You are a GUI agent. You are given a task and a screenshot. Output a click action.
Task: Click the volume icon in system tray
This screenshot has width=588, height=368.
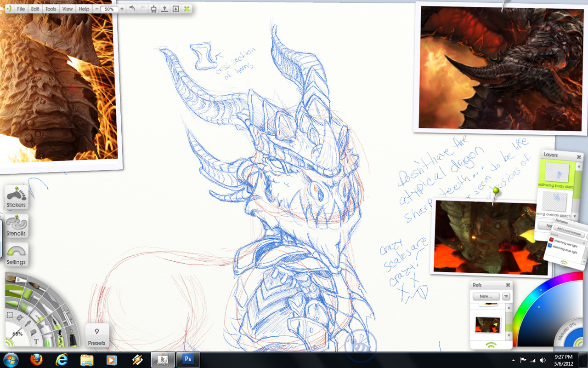pos(543,360)
